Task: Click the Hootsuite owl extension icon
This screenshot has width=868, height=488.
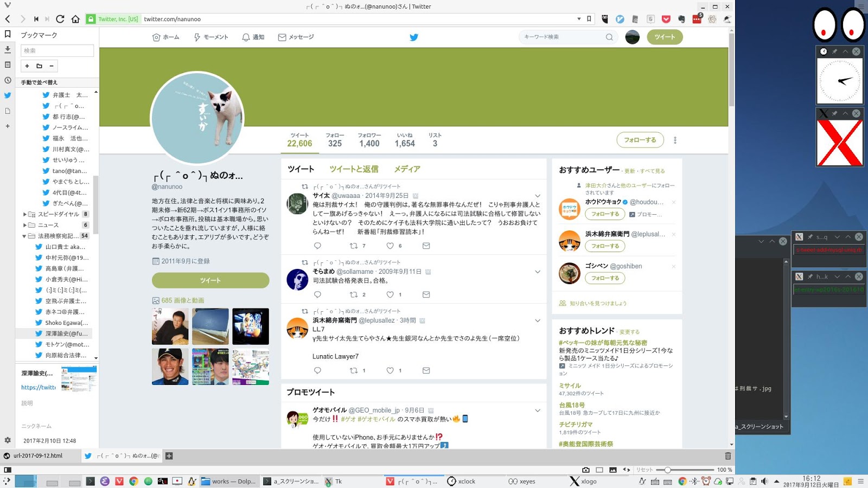Action: [605, 19]
